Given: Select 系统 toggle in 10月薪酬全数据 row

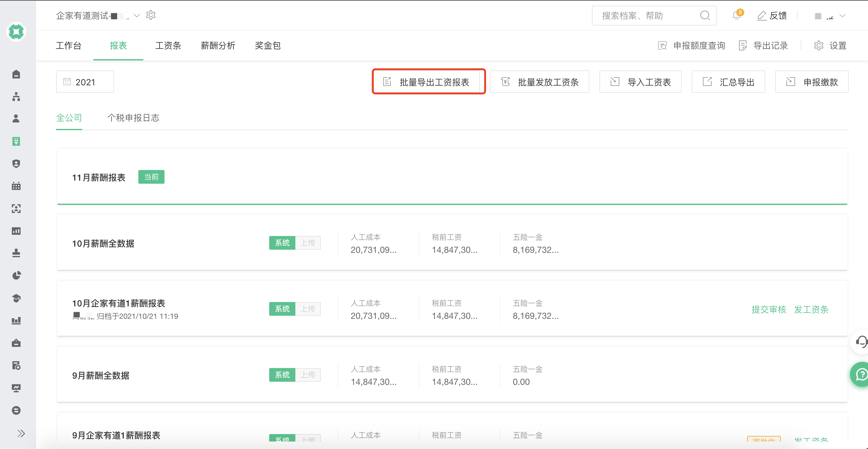Looking at the screenshot, I should (282, 243).
